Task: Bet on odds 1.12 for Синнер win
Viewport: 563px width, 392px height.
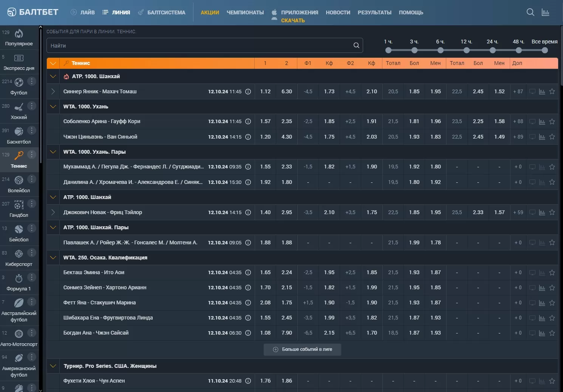Action: point(265,91)
